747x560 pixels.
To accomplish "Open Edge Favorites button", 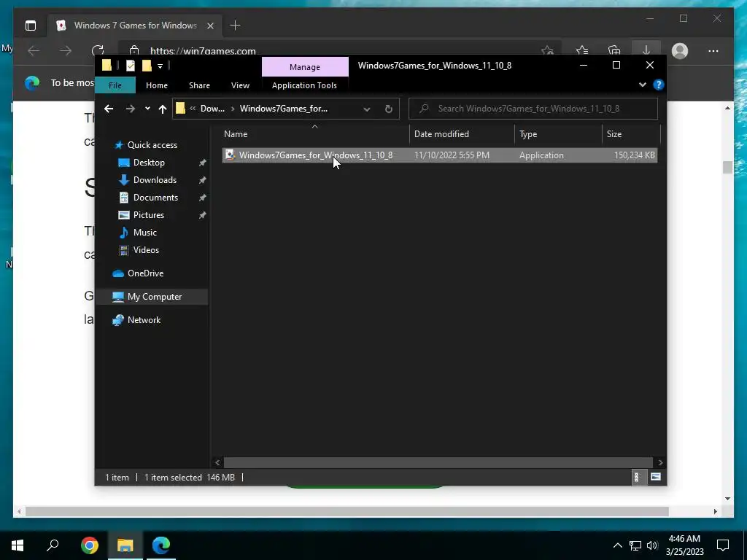I will [x=581, y=50].
